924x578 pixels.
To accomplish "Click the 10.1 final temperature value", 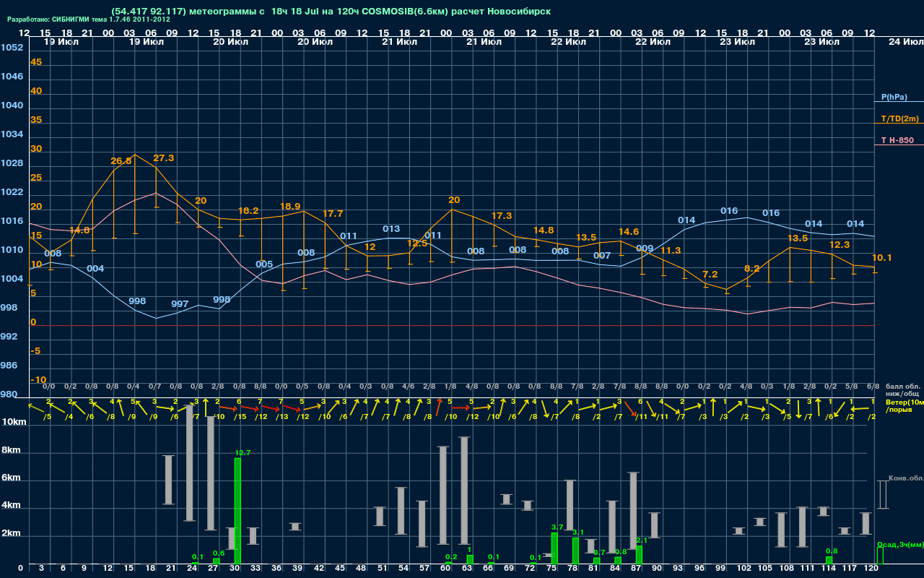I will (882, 257).
